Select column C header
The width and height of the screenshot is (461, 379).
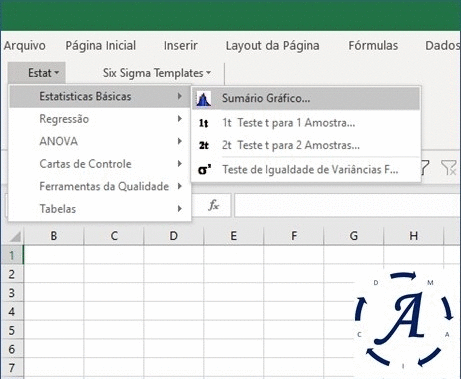114,236
